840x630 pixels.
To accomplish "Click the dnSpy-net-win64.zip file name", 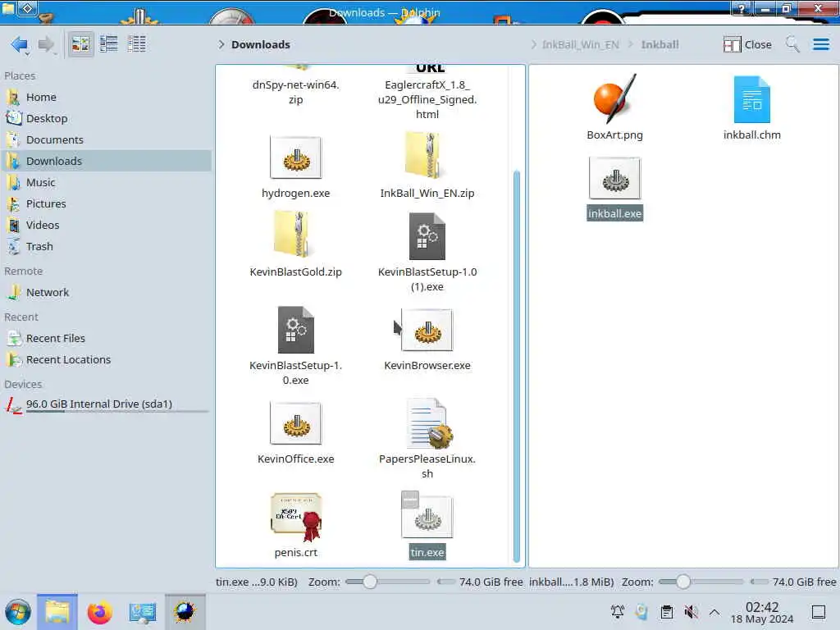I will pos(295,92).
